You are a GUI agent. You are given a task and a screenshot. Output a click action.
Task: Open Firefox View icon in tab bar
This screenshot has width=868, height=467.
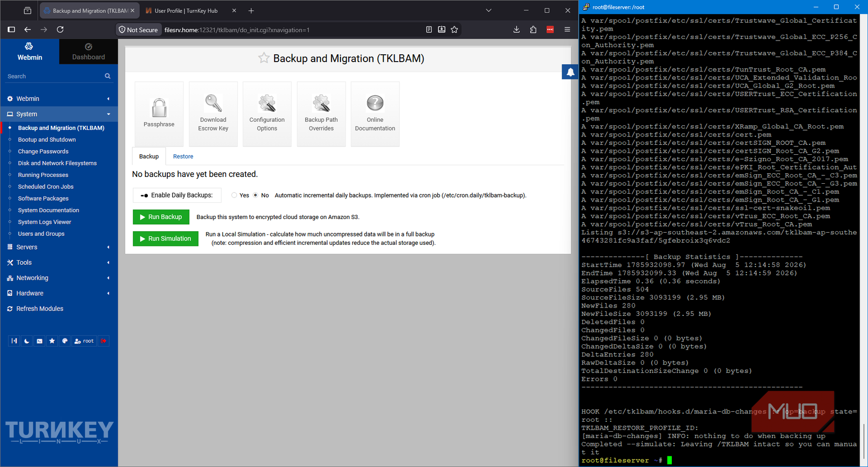click(x=27, y=11)
